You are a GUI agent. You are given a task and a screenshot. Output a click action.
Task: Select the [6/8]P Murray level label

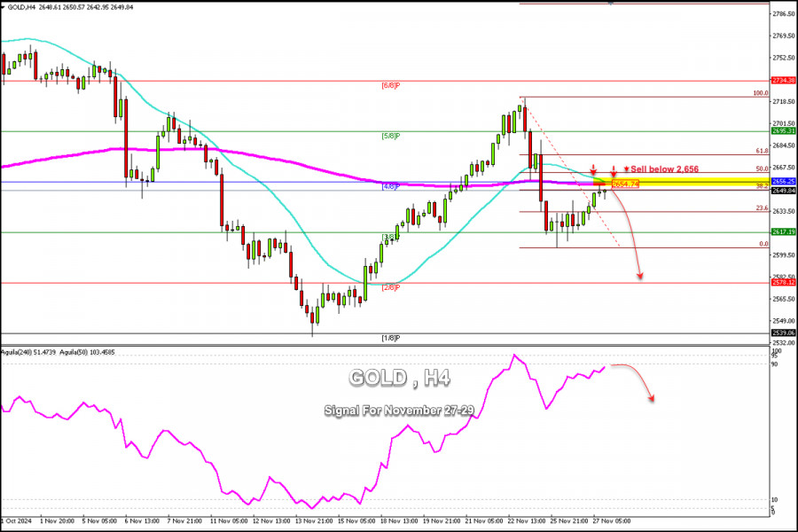coord(391,85)
